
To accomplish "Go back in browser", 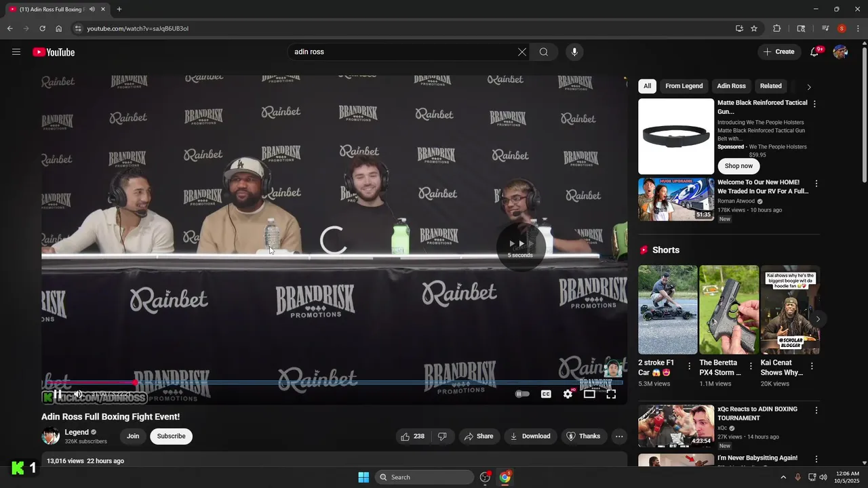I will click(9, 28).
